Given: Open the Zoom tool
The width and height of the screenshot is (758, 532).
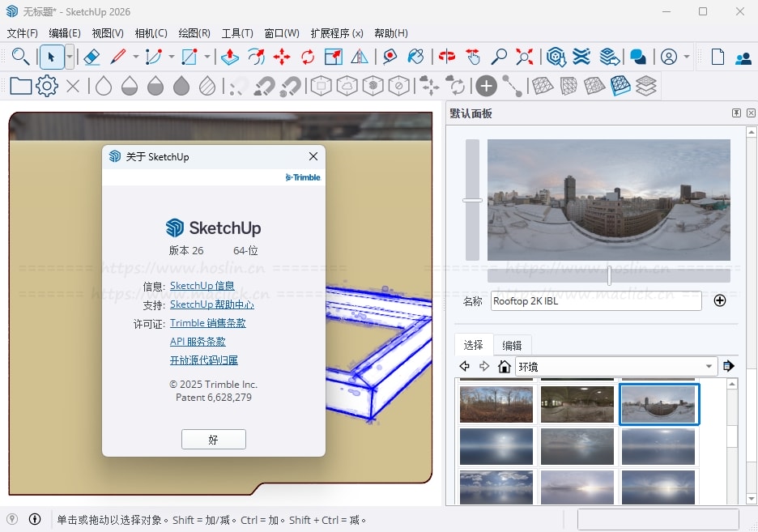Looking at the screenshot, I should (502, 57).
